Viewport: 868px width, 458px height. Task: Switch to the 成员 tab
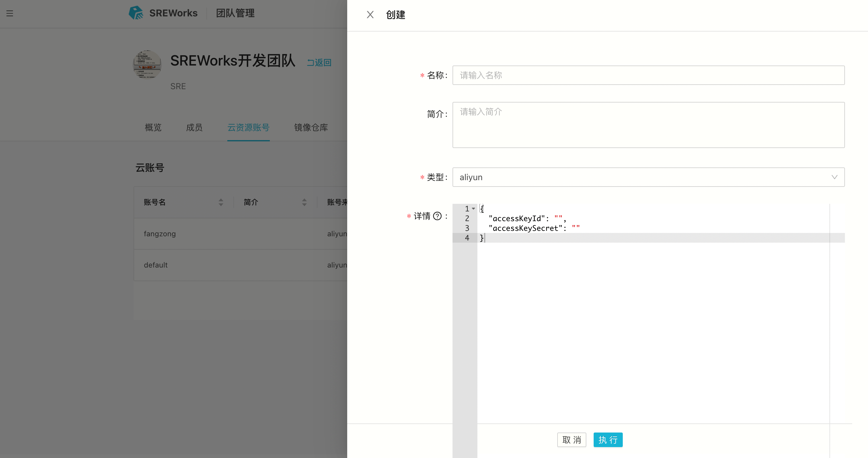(194, 128)
